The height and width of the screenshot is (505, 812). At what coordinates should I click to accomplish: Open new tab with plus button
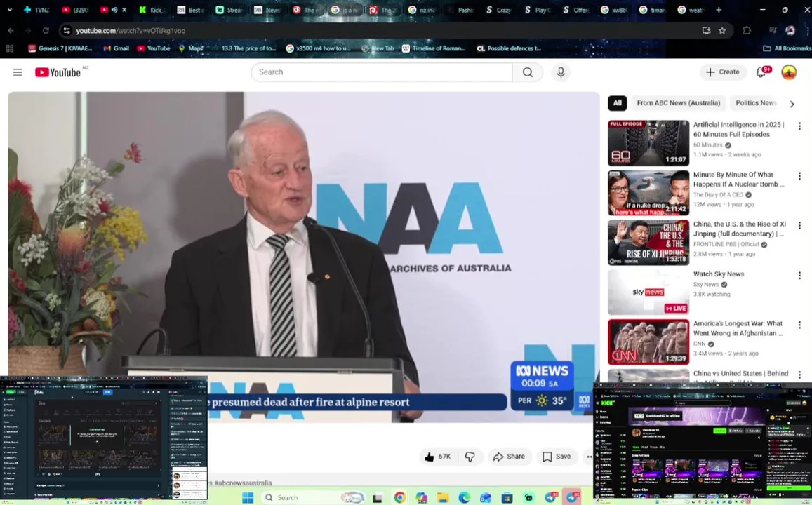pyautogui.click(x=718, y=10)
